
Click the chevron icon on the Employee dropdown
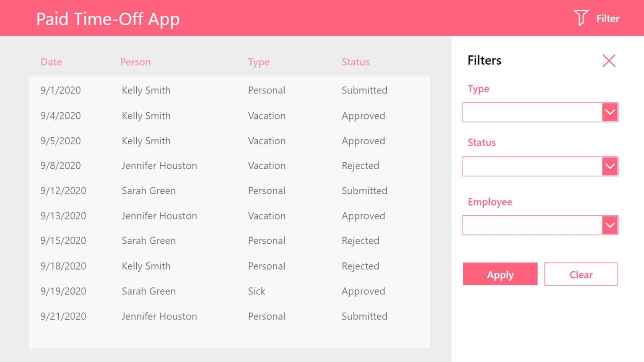coord(610,225)
